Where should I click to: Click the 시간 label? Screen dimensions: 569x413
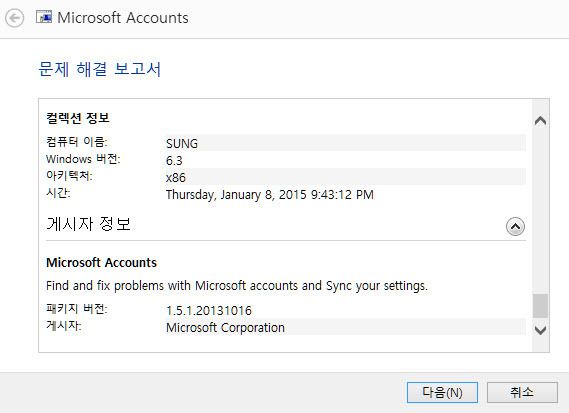click(58, 193)
